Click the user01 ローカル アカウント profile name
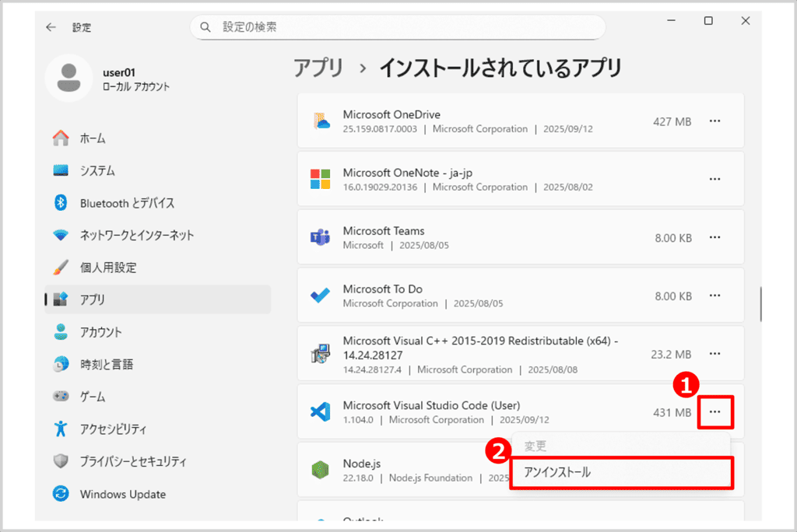Viewport: 797px width, 532px height. pyautogui.click(x=136, y=80)
